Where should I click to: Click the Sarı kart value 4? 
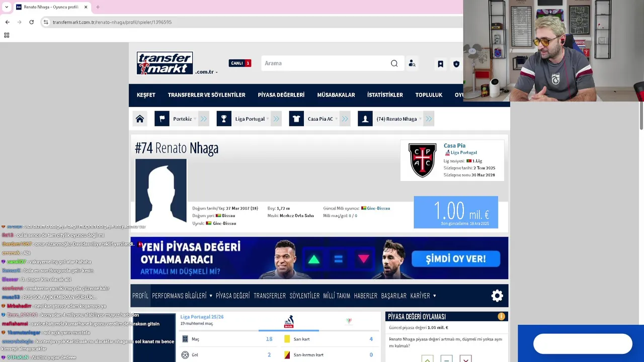(x=371, y=339)
